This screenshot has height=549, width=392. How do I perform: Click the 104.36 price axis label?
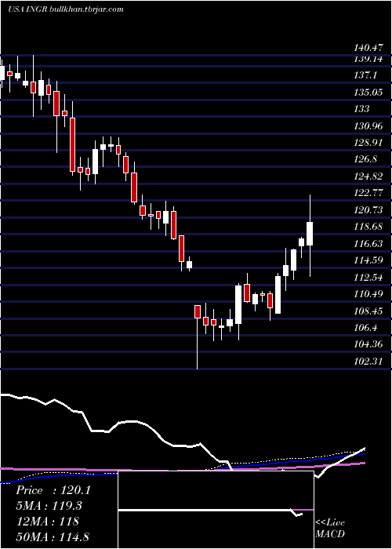point(368,344)
